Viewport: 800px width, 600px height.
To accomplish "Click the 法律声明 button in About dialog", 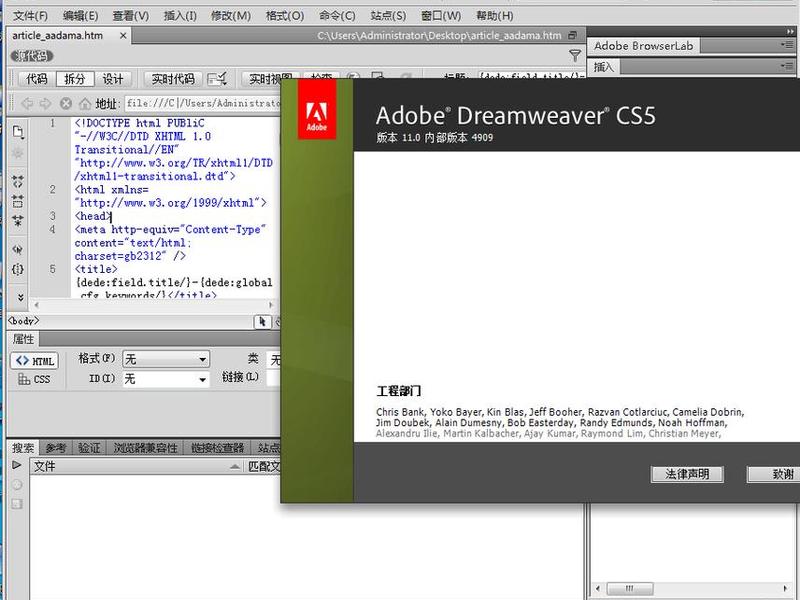I will coord(687,474).
